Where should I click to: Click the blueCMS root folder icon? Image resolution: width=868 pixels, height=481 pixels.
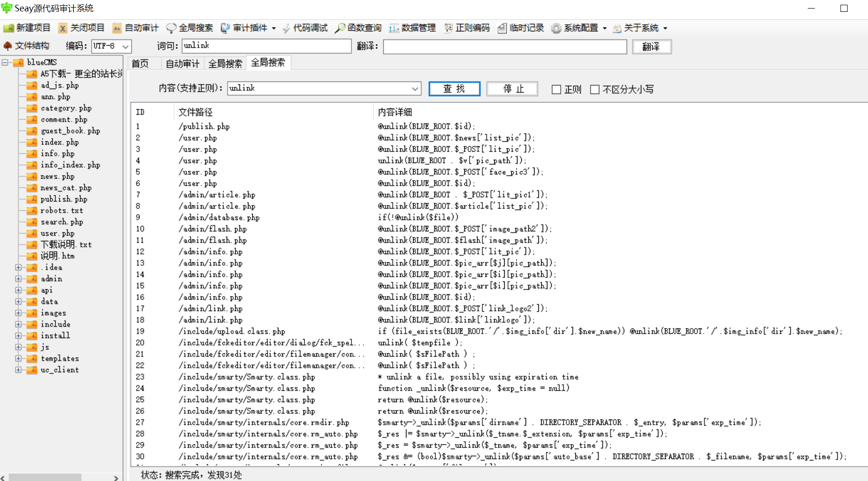[x=18, y=62]
